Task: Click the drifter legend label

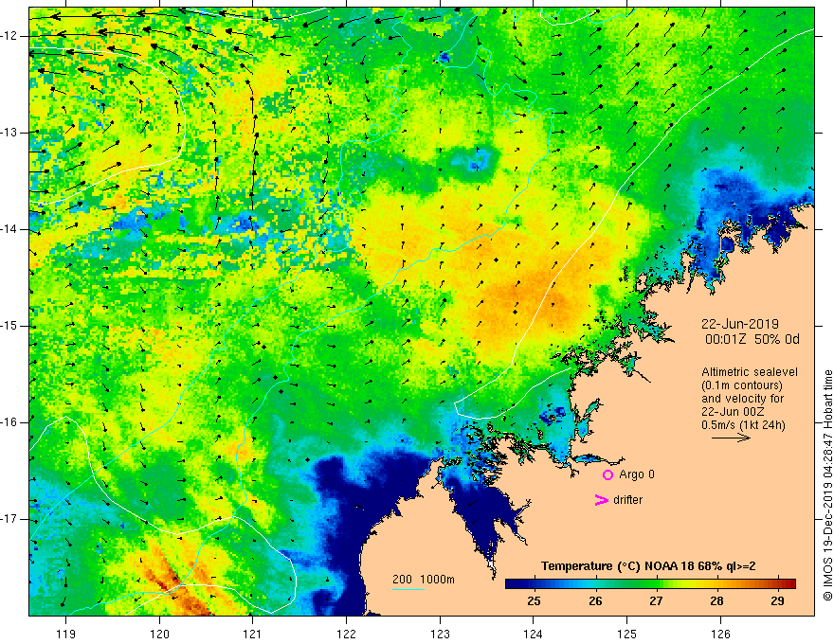Action: click(x=627, y=500)
